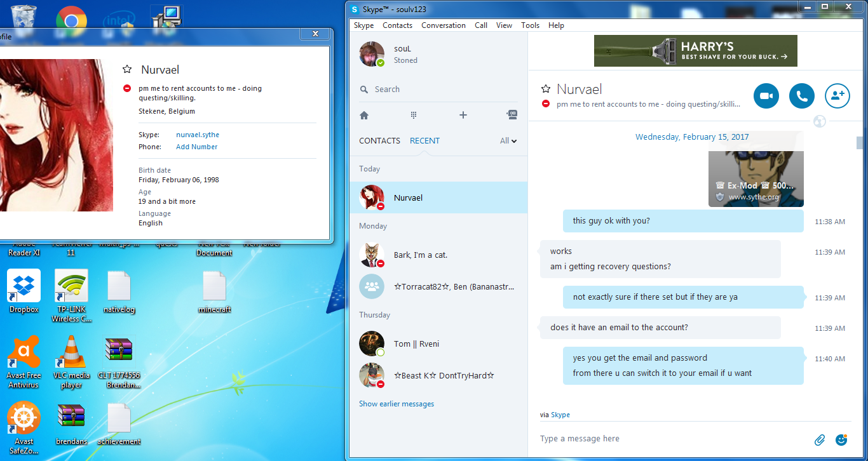Select the nativelog file on the desktop
The width and height of the screenshot is (868, 461).
pyautogui.click(x=119, y=292)
